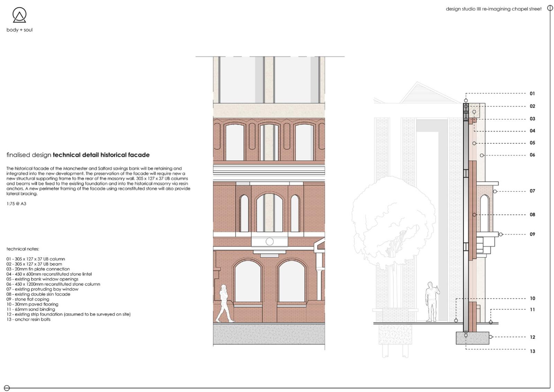The width and height of the screenshot is (554, 392).
Task: Click the grey strip foundation block in the section
Action: click(472, 338)
